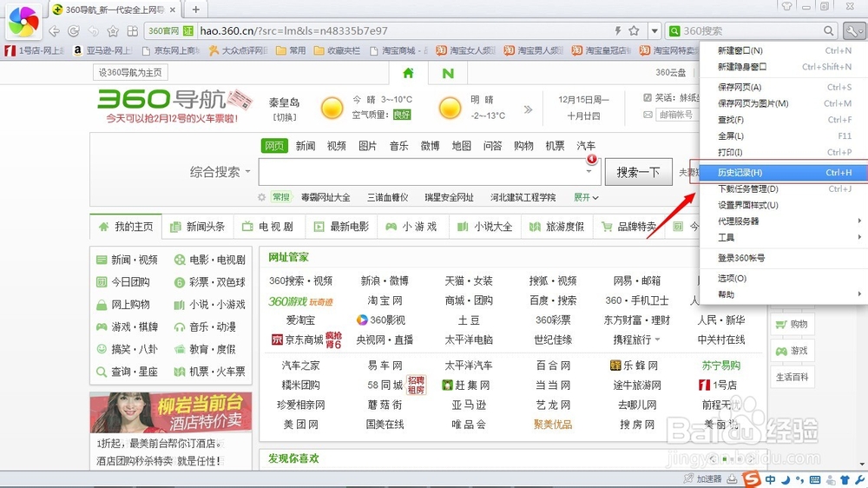Open 品牌特卖 navigation tab

[x=628, y=227]
